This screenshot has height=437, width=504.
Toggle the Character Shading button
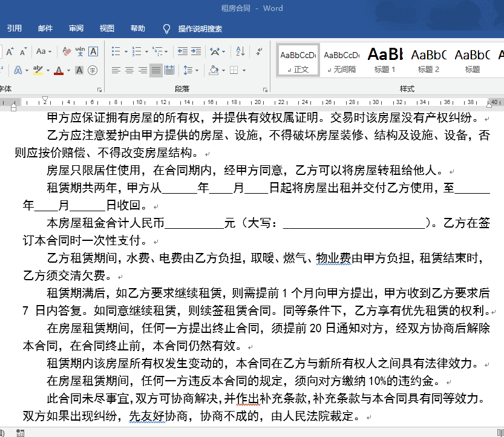[80, 70]
